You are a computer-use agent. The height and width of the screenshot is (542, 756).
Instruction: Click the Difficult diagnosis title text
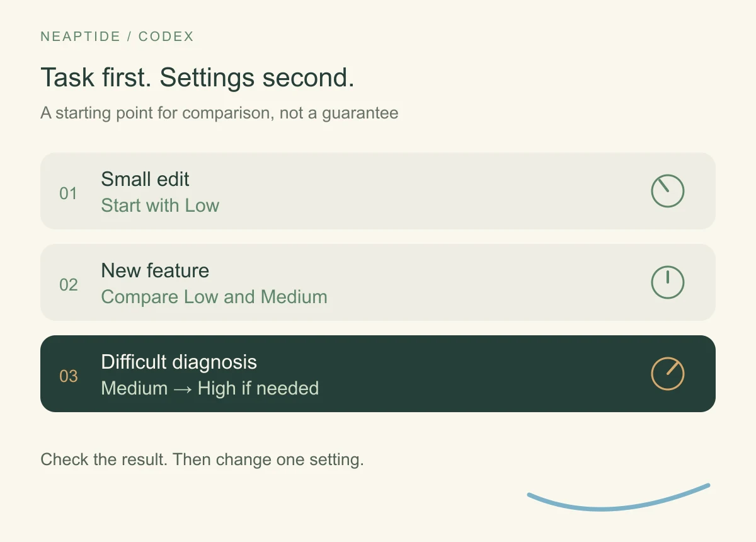click(x=179, y=362)
